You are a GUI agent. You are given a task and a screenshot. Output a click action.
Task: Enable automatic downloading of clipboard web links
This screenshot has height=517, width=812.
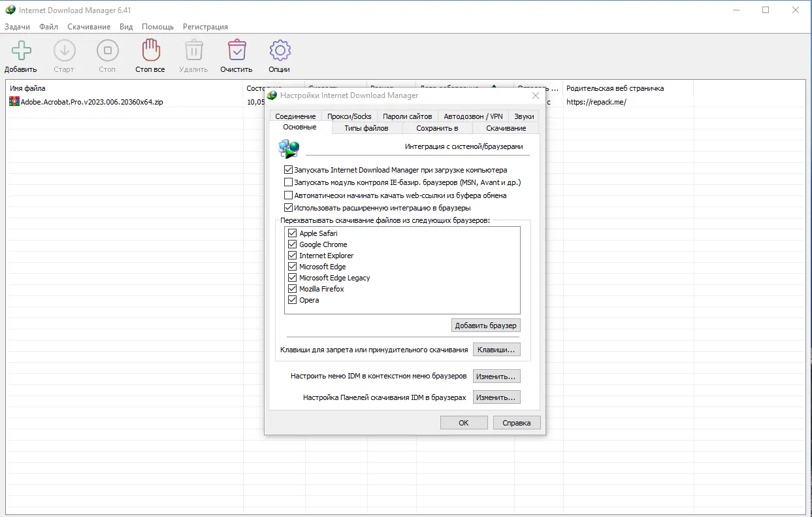[x=288, y=195]
